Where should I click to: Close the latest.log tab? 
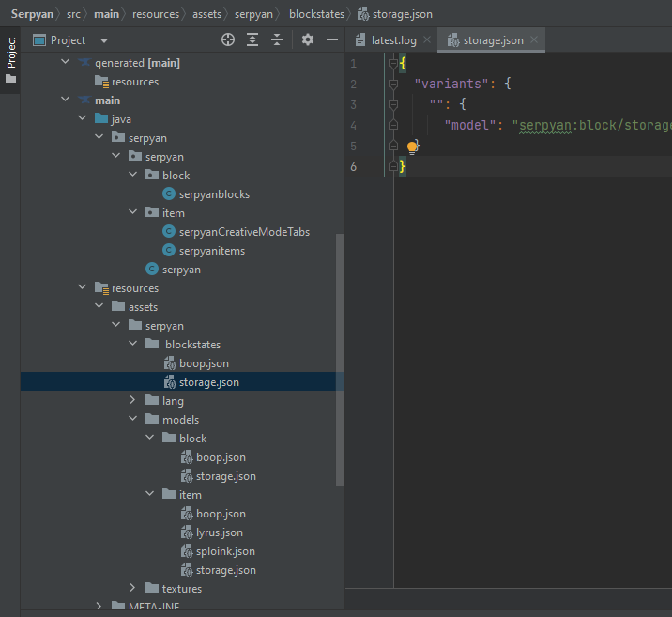427,39
